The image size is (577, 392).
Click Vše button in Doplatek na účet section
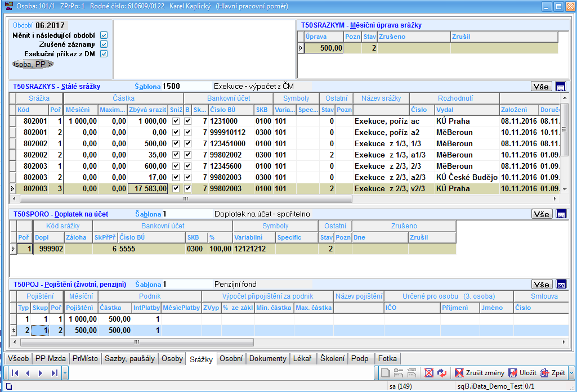(x=542, y=214)
